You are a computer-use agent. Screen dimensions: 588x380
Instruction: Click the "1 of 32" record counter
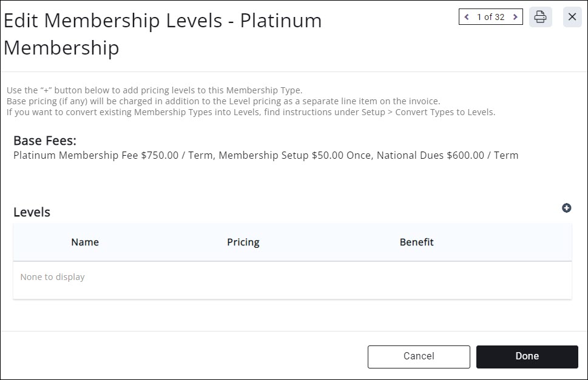[x=490, y=17]
